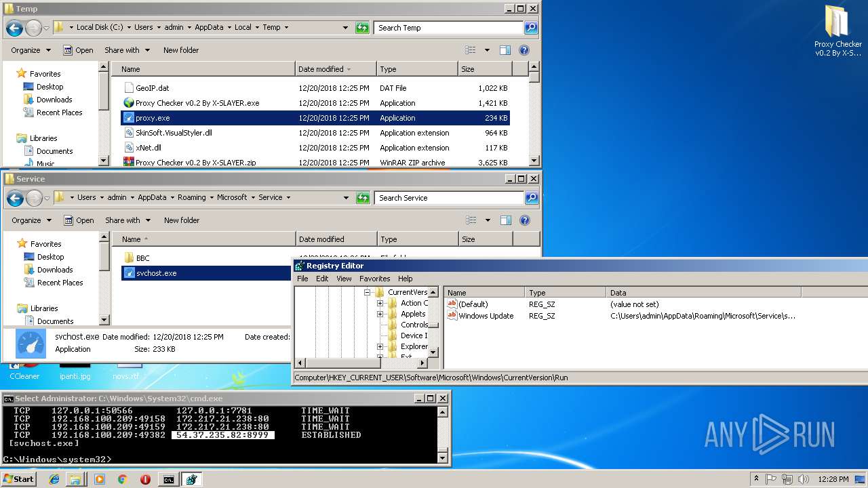
Task: Open Help icon in Temp window toolbar
Action: click(524, 50)
